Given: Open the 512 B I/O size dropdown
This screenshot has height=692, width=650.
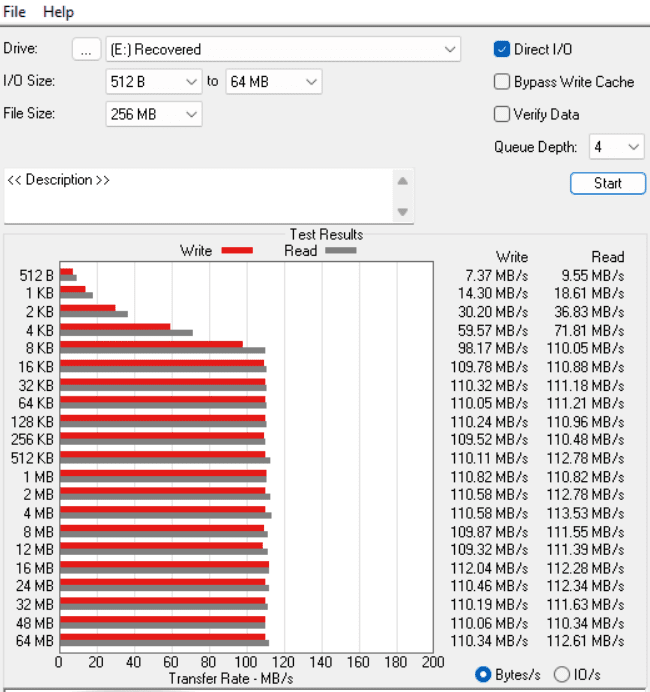Looking at the screenshot, I should (154, 82).
